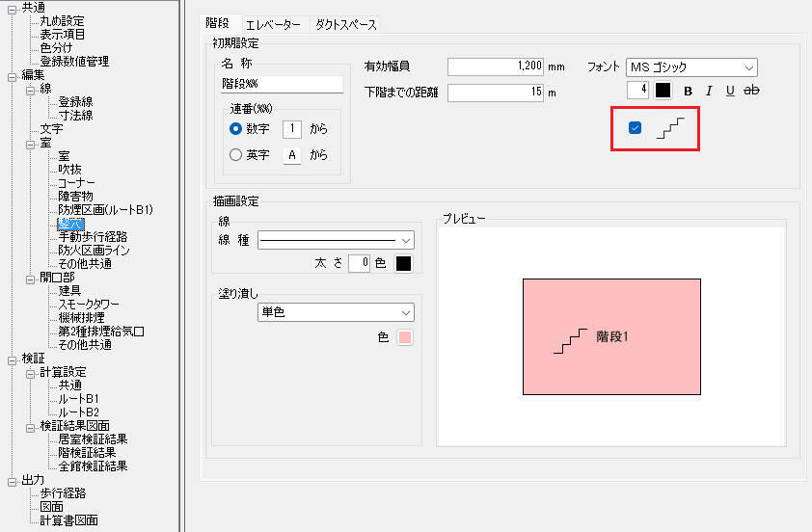Select 文字 in the tree
The image size is (812, 532).
tap(51, 129)
